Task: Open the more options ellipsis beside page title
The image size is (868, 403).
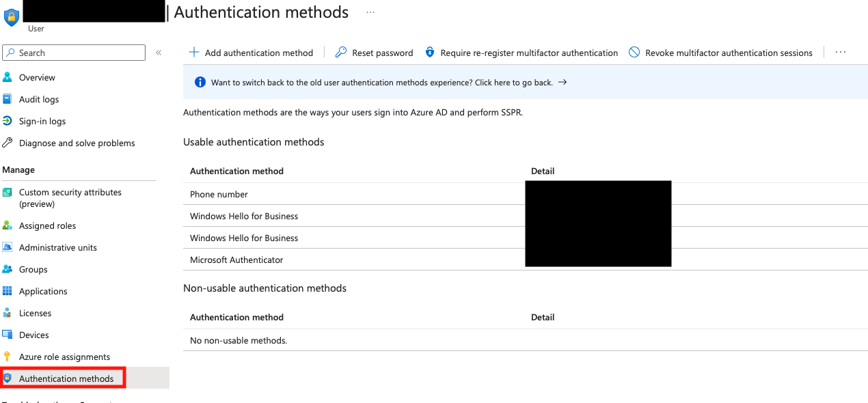Action: [370, 12]
